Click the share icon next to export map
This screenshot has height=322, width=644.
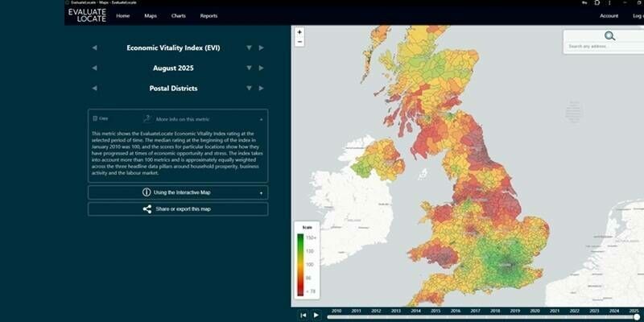click(147, 209)
